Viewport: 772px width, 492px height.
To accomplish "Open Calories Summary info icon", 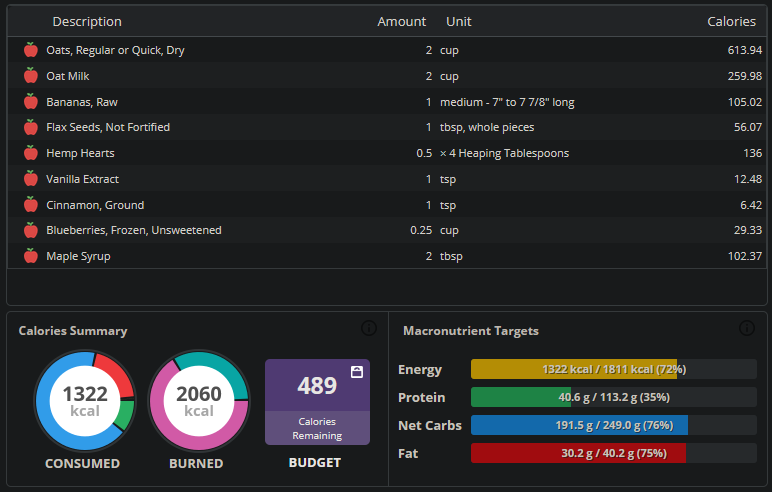I will point(369,328).
